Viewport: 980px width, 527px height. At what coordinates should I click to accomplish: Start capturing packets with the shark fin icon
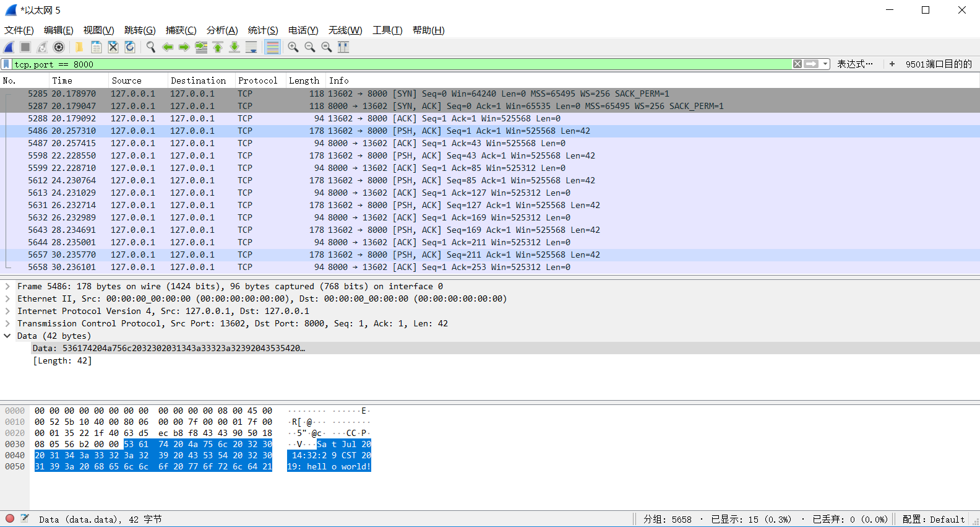tap(9, 47)
